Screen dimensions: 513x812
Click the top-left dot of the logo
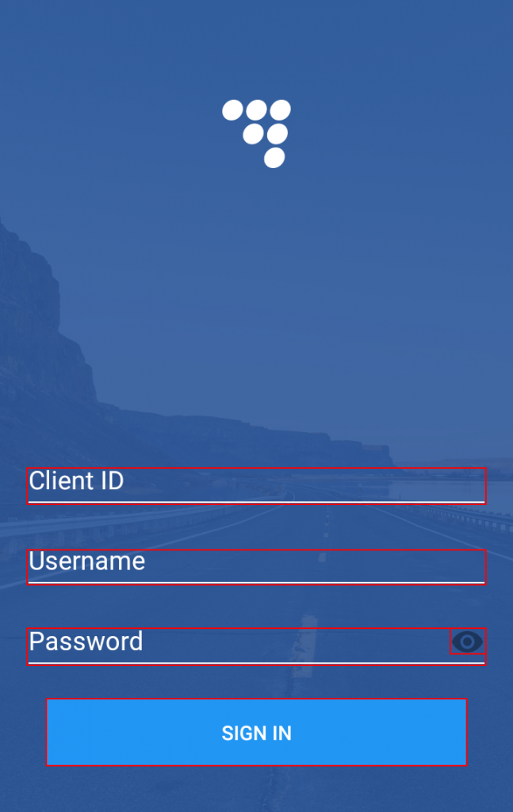pyautogui.click(x=232, y=110)
